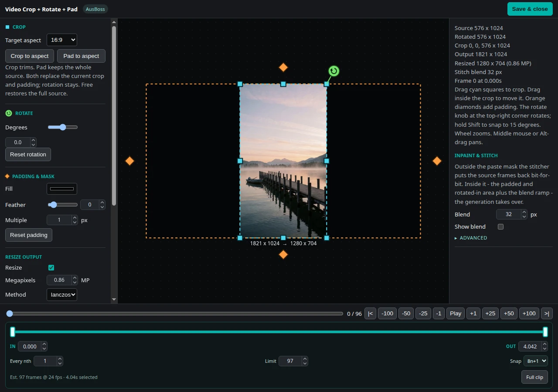
Task: Click Save & close
Action: (530, 9)
